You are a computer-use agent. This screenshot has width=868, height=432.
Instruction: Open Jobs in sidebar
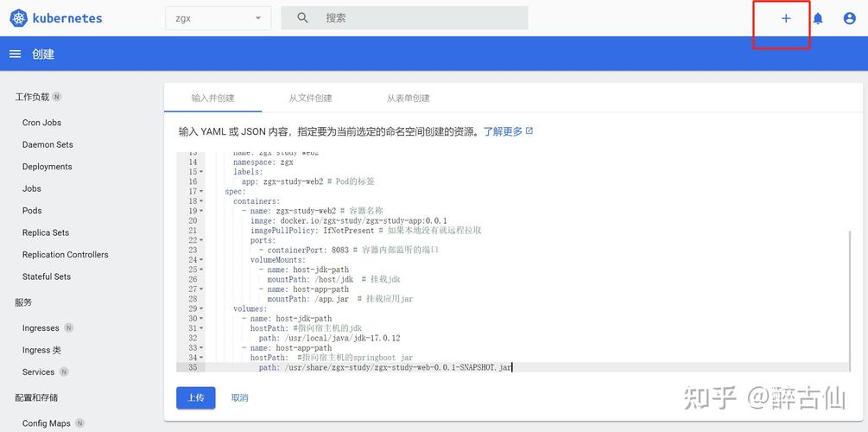point(32,188)
